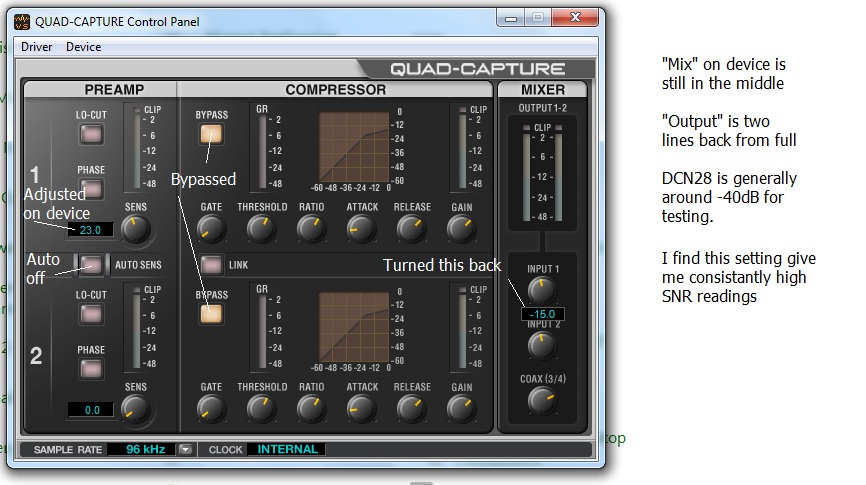Toggle channel 1 LO-CUT button
This screenshot has width=866, height=485.
point(91,134)
